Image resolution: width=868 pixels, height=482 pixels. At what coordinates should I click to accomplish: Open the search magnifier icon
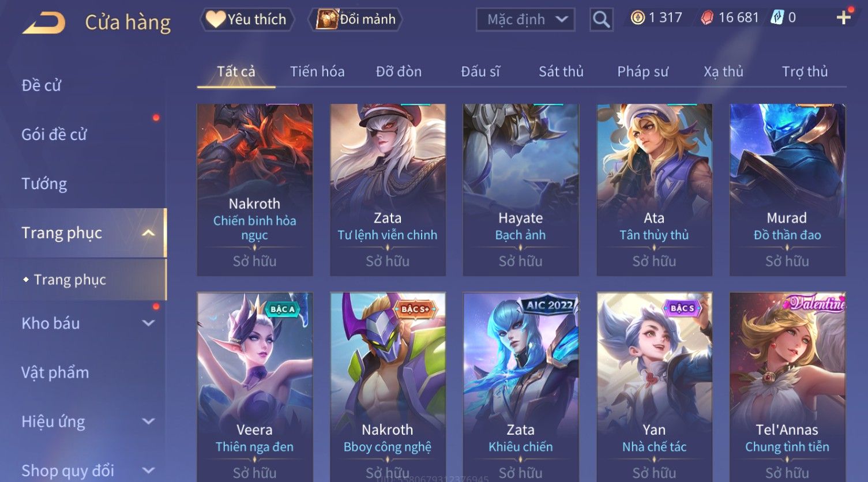pyautogui.click(x=601, y=20)
